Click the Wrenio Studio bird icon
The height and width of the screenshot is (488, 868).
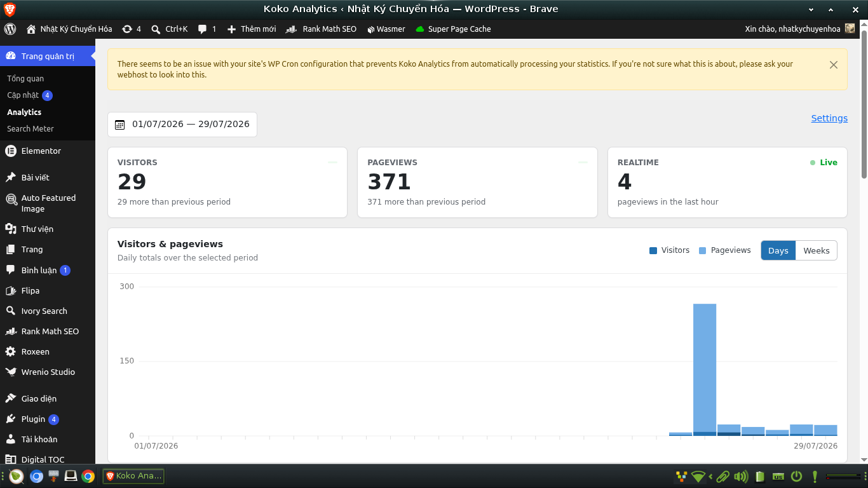(11, 372)
